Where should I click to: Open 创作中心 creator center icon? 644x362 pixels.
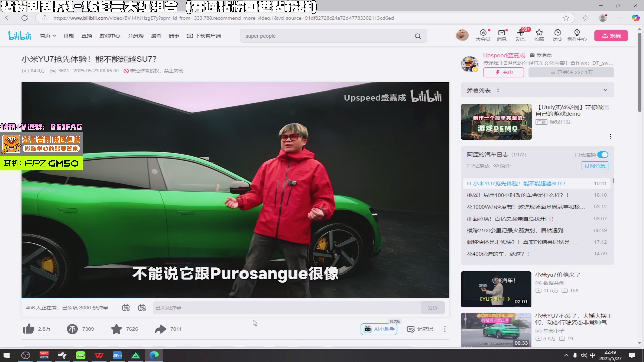point(577,35)
